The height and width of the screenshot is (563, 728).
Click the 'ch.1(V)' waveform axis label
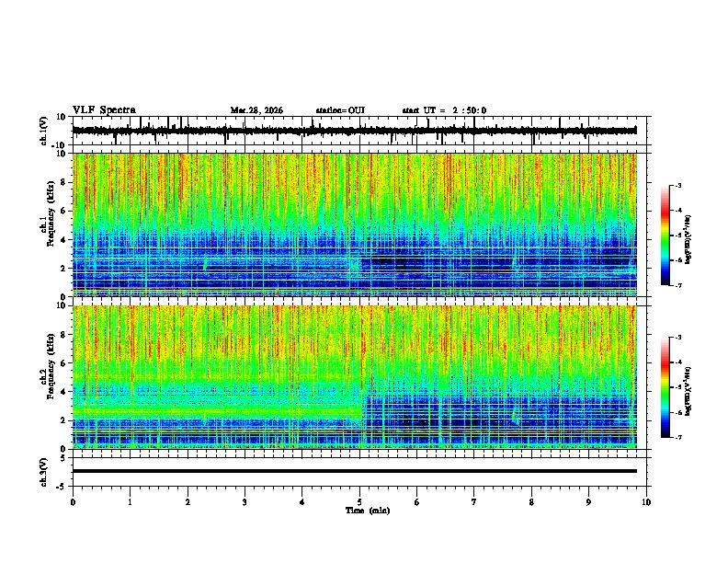click(44, 131)
